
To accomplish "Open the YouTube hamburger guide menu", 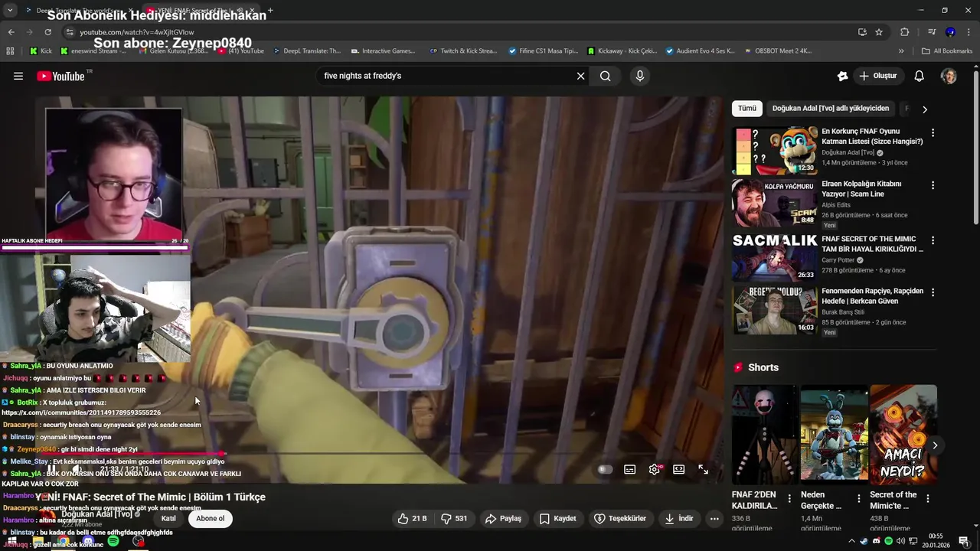I will pyautogui.click(x=18, y=76).
